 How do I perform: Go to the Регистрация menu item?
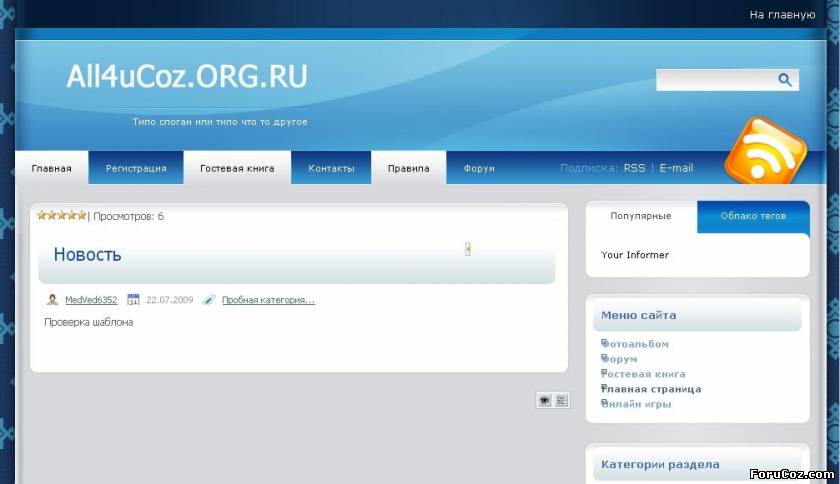pos(136,168)
